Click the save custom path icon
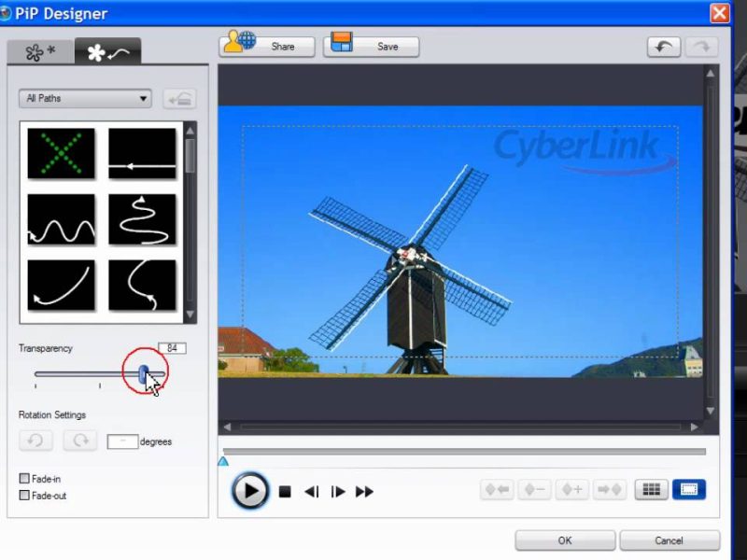 click(179, 99)
